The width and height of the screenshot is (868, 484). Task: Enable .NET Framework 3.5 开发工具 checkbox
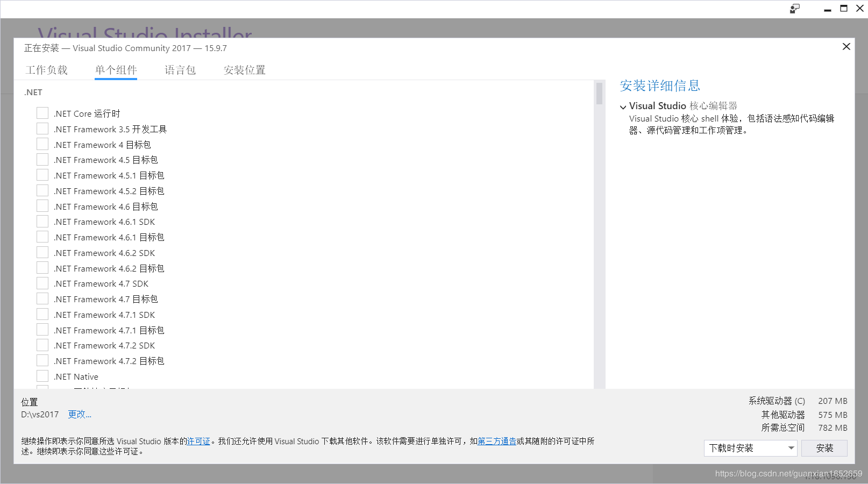click(x=42, y=129)
